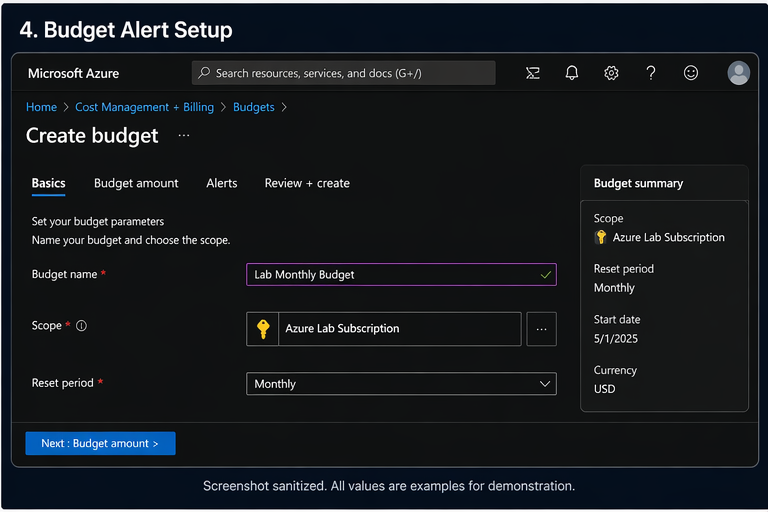The height and width of the screenshot is (512, 768).
Task: Open the feedback smiley icon
Action: click(x=691, y=73)
